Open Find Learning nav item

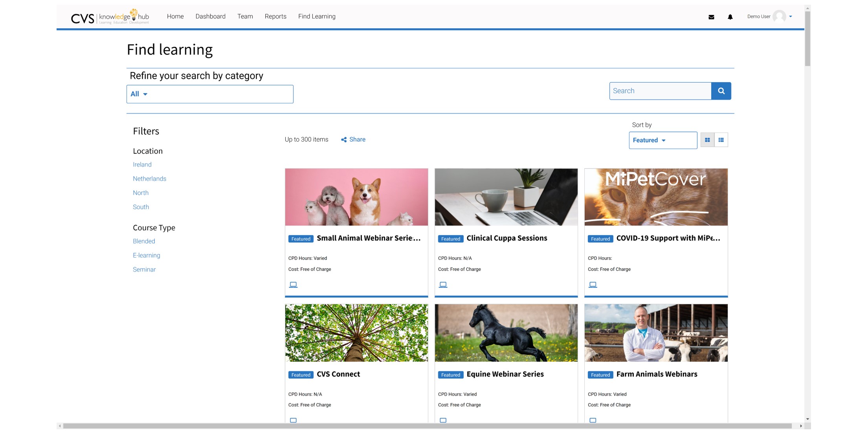317,17
